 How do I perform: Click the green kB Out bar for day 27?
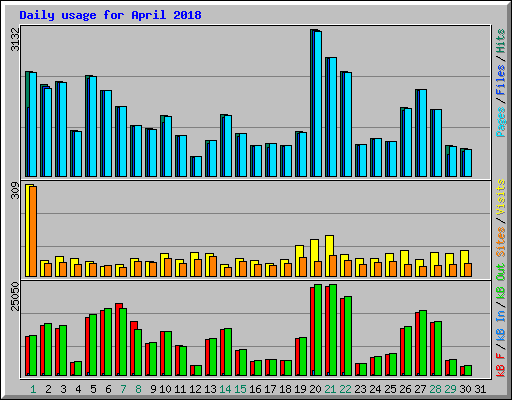click(x=423, y=343)
